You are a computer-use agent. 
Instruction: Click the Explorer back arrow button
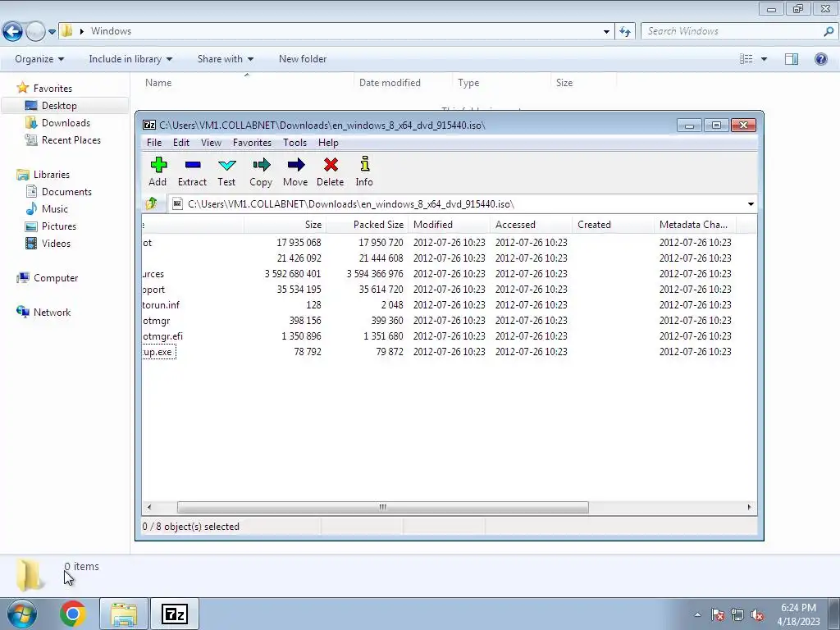pyautogui.click(x=13, y=31)
